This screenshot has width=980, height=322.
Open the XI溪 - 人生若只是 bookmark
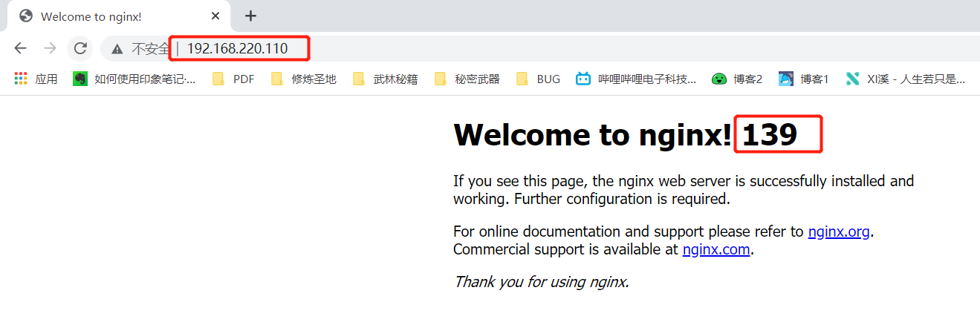click(906, 79)
